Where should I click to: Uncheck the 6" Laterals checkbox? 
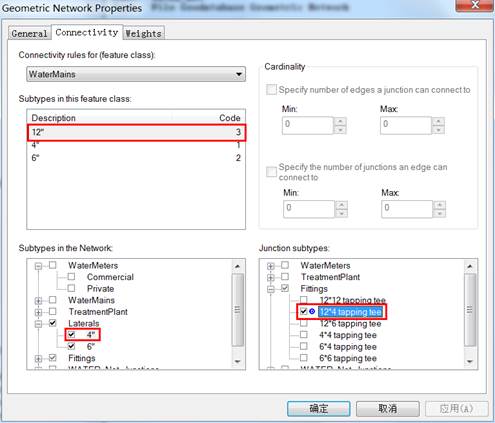point(71,346)
